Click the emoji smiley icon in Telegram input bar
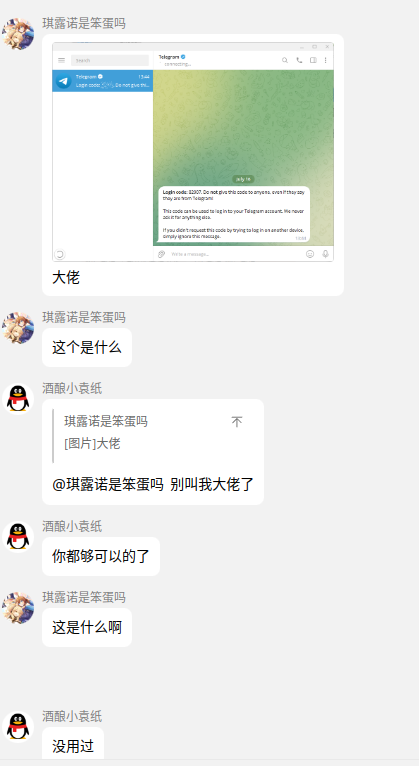Viewport: 419px width, 766px height. pyautogui.click(x=310, y=254)
